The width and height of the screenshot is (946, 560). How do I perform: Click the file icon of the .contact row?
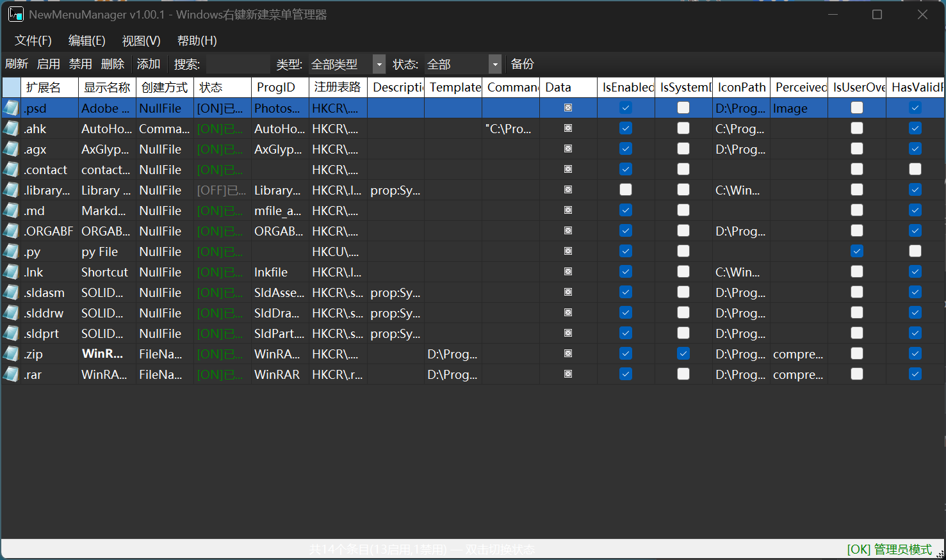pyautogui.click(x=11, y=170)
